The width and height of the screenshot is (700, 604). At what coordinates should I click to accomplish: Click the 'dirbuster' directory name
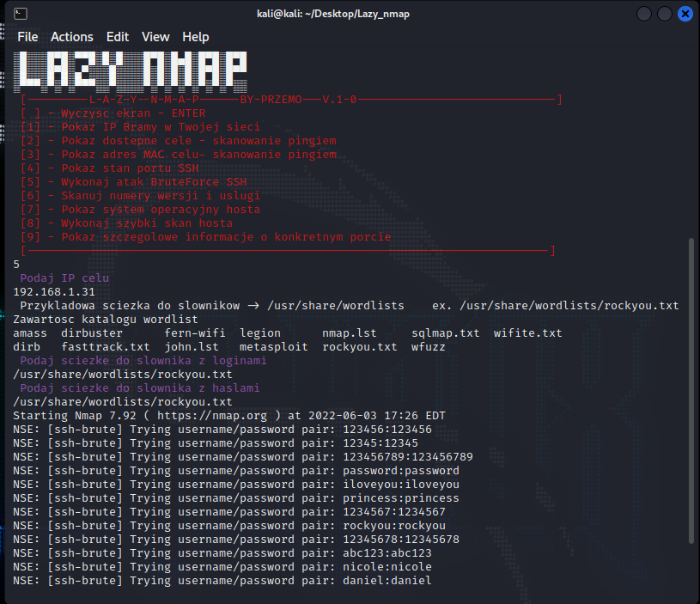coord(92,333)
